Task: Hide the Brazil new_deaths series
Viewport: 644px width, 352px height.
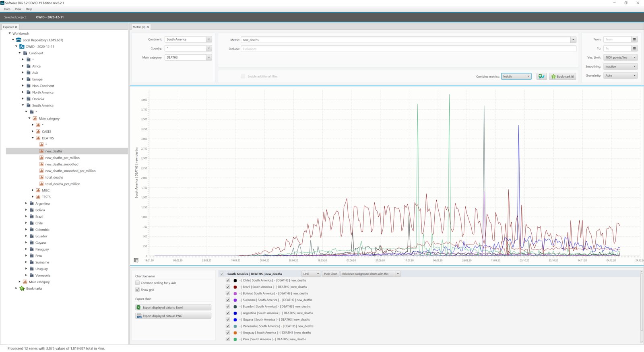Action: click(x=228, y=287)
